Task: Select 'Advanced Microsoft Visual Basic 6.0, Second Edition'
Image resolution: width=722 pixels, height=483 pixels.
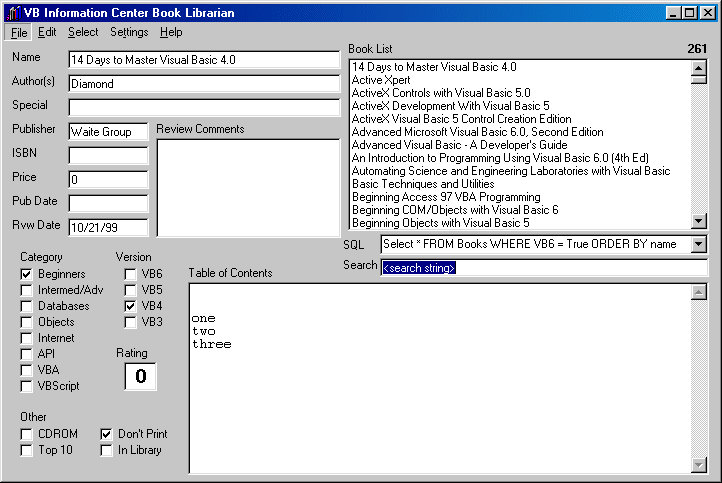Action: pos(520,132)
